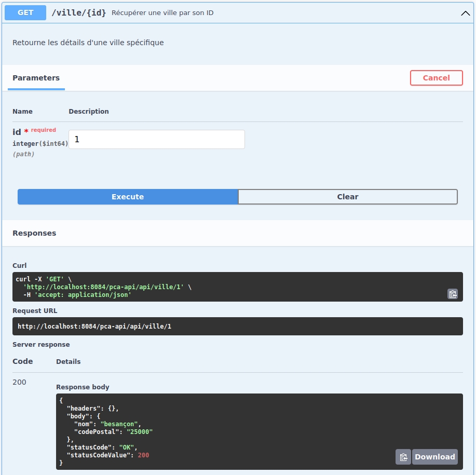Click the "OK" statusCode value
The image size is (476, 475).
[x=127, y=447]
